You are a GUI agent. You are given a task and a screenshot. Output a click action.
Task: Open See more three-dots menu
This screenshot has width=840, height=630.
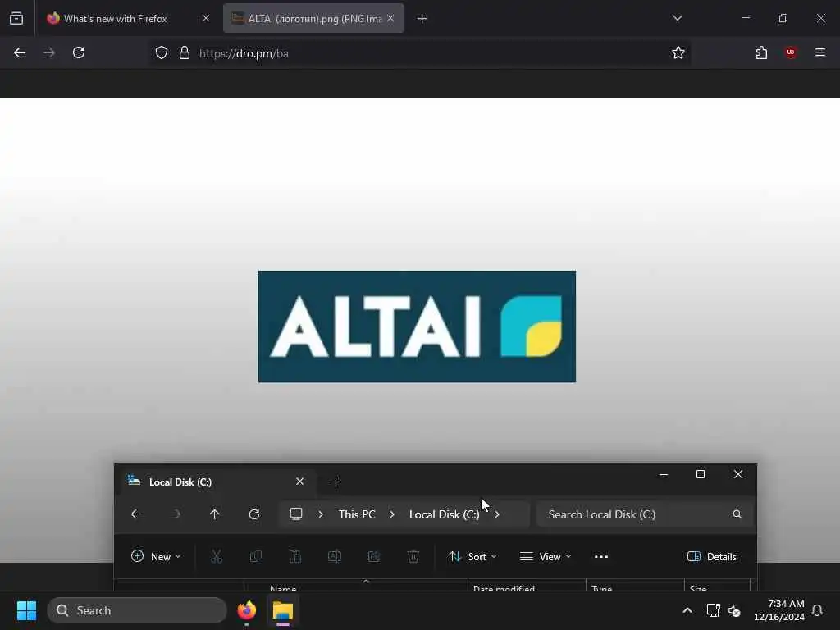coord(601,557)
